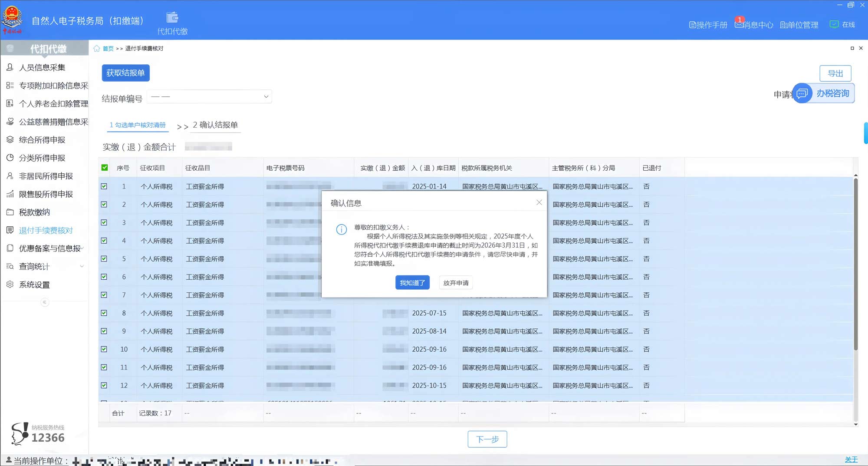Open the 操作手册 manual icon
868x466 pixels.
tap(708, 25)
